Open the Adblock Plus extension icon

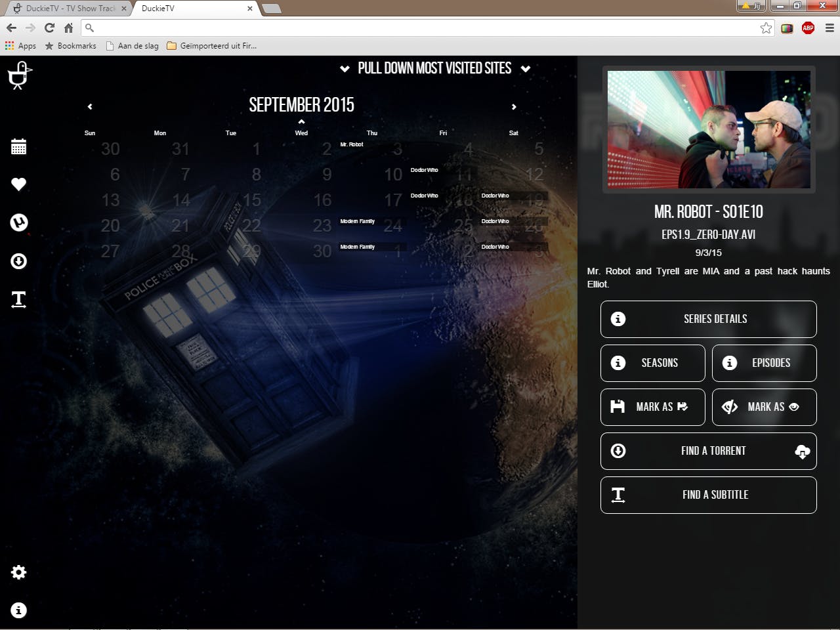(808, 28)
